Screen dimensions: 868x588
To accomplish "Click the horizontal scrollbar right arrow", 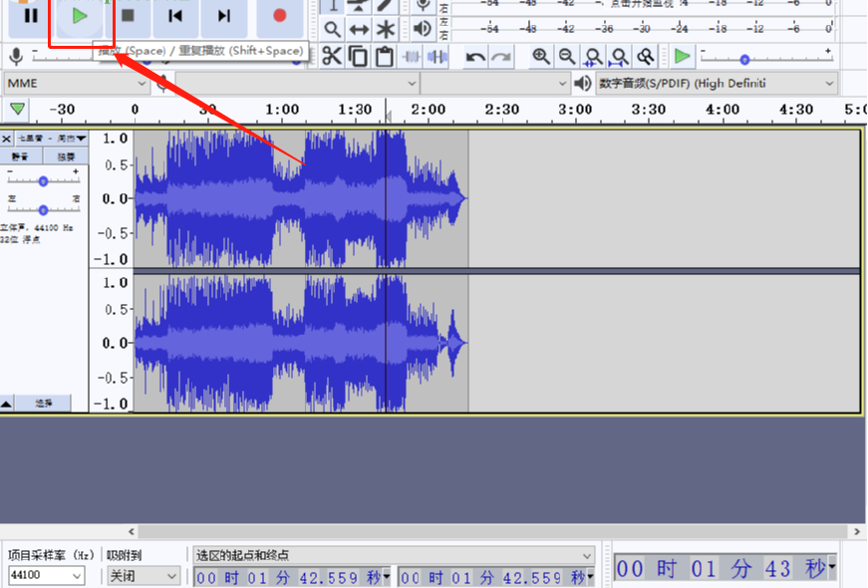I will [x=857, y=531].
